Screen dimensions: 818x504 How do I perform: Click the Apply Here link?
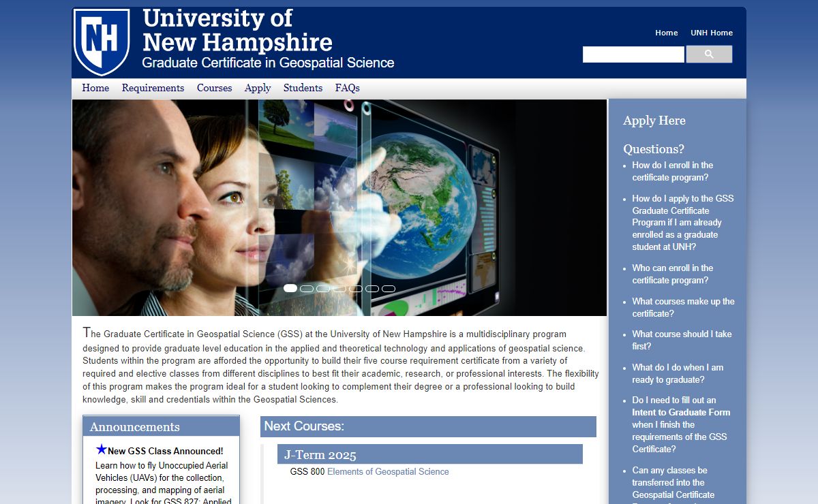[654, 121]
